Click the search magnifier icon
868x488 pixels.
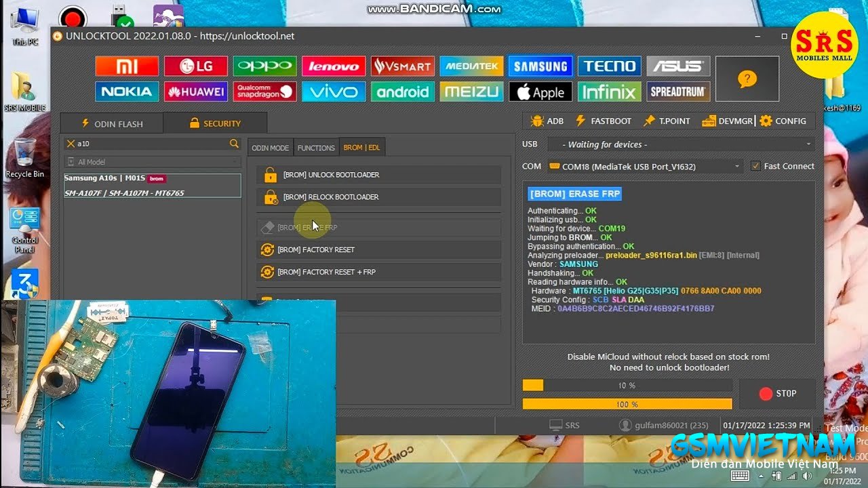234,144
